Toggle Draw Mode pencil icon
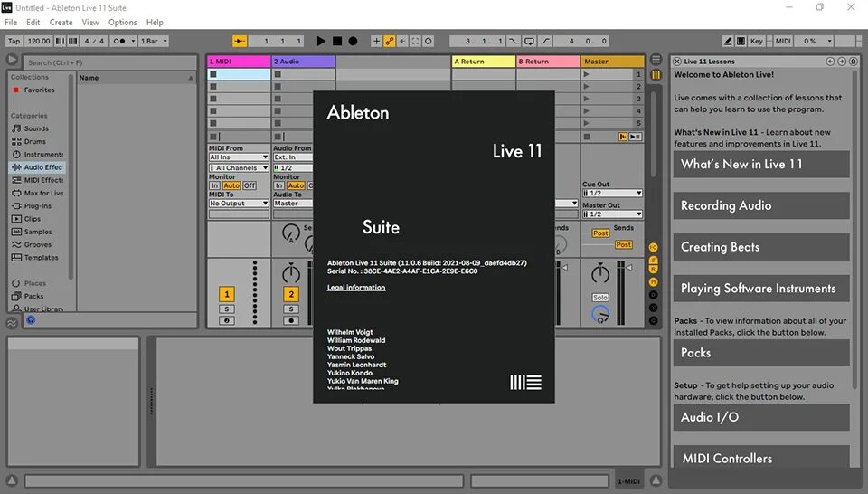This screenshot has width=868, height=494. pyautogui.click(x=728, y=41)
